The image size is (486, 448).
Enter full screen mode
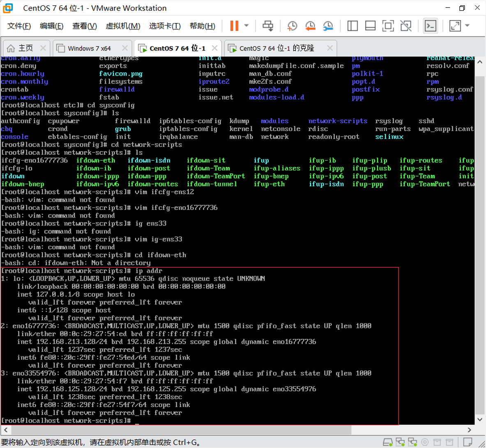[x=388, y=26]
